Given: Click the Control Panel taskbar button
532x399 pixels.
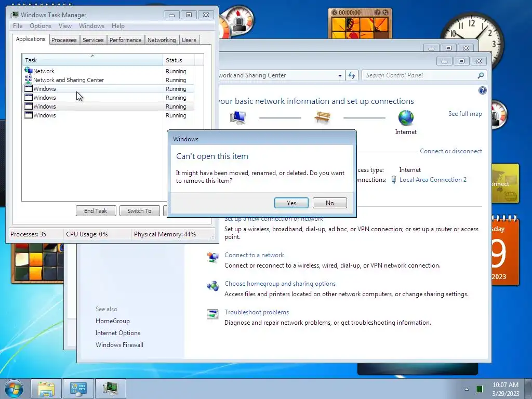Looking at the screenshot, I should (x=78, y=389).
